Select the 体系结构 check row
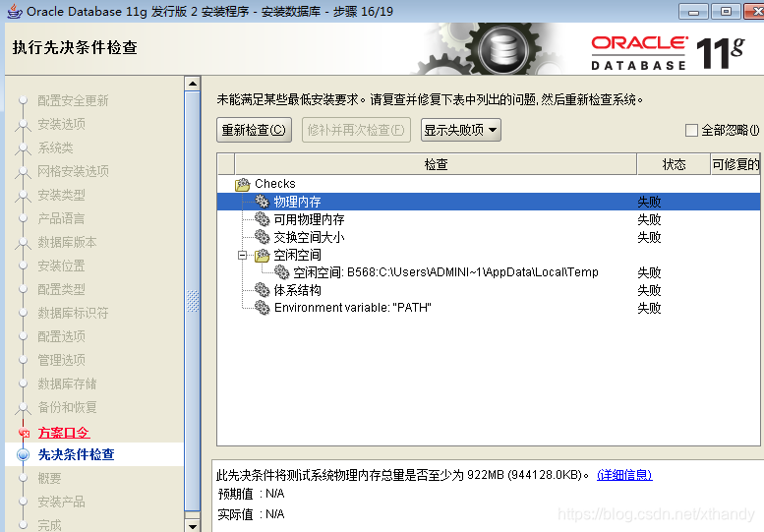Screen dimensions: 764x532 (x=489, y=290)
